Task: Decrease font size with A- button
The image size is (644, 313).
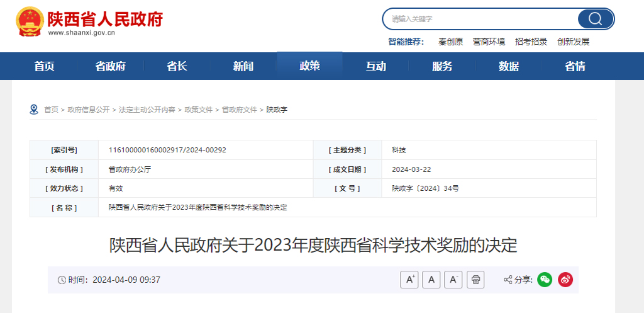Action: pos(453,280)
